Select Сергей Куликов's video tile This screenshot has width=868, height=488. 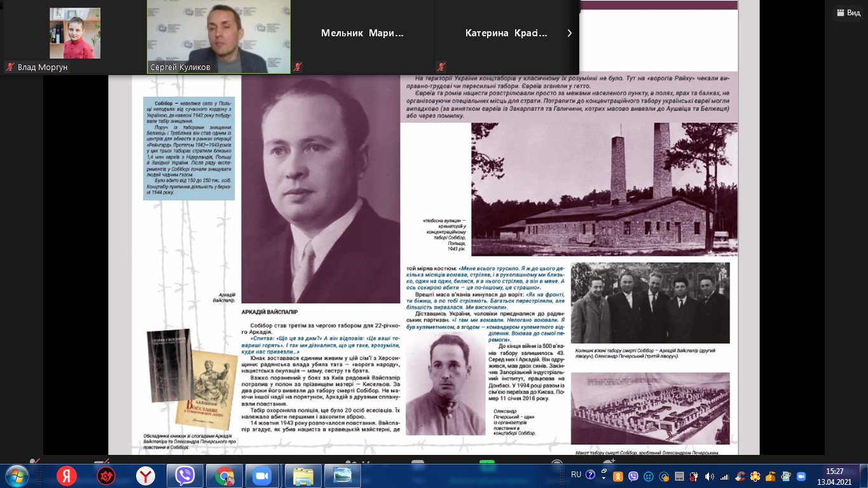[x=219, y=36]
